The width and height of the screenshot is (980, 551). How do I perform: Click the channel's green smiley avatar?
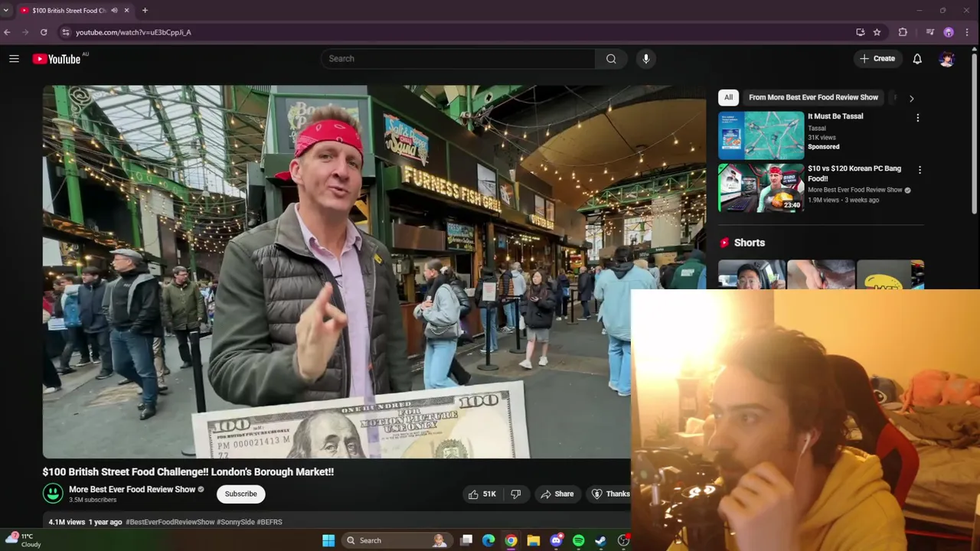coord(53,494)
